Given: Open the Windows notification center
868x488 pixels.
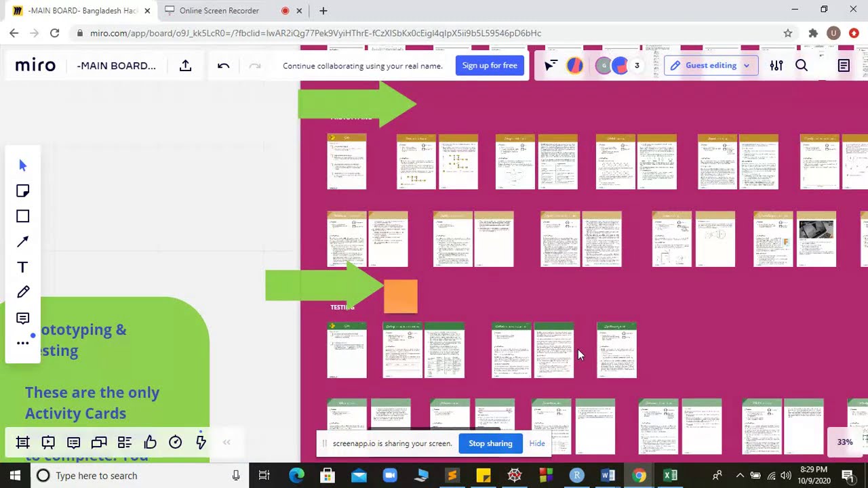Looking at the screenshot, I should (847, 476).
